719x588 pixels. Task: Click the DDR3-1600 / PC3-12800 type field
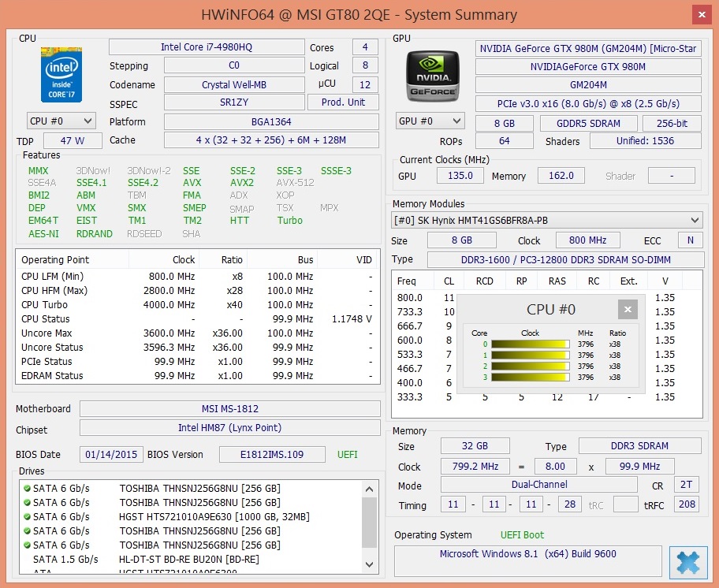(566, 260)
